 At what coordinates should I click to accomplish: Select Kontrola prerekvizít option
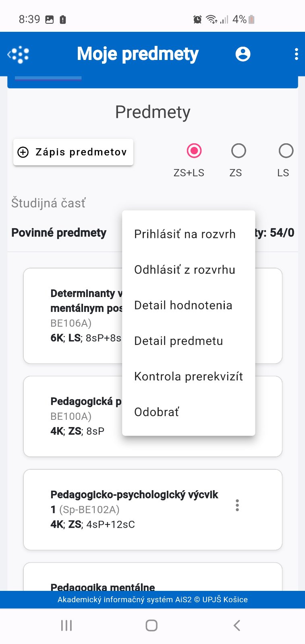tap(189, 377)
